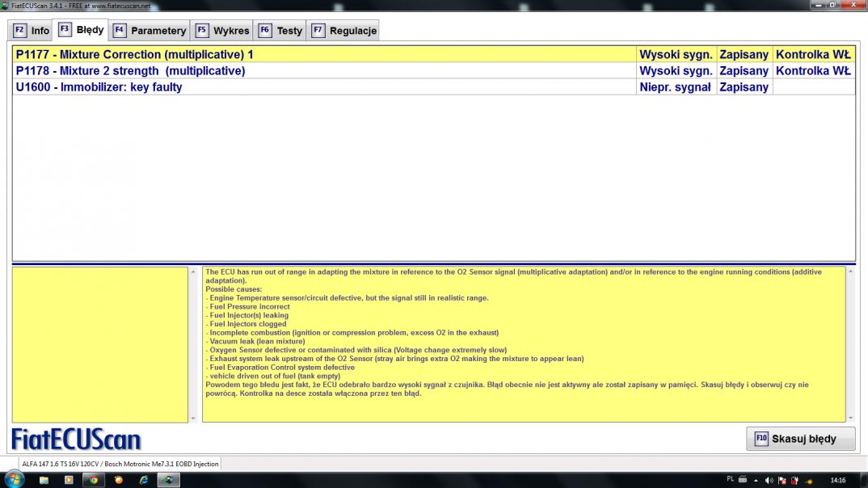Click 'Zapisany' status in P1177 row
The image size is (868, 488).
744,54
